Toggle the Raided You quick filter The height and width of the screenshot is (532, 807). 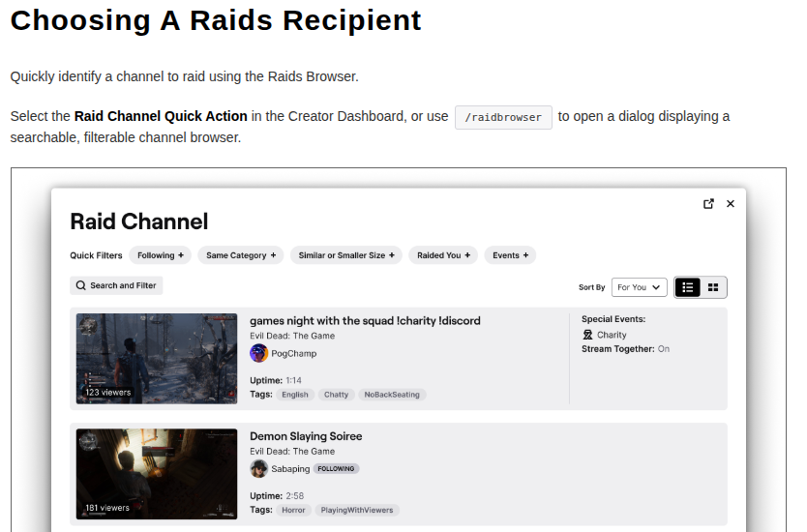click(443, 255)
